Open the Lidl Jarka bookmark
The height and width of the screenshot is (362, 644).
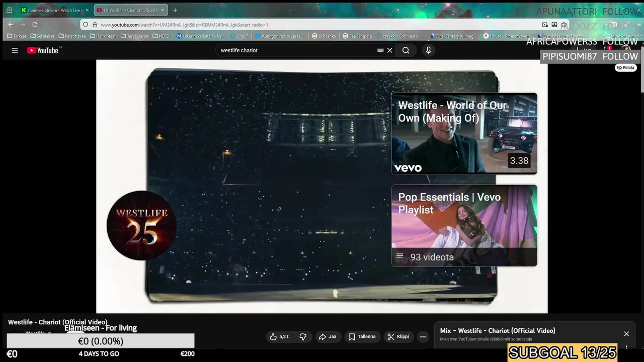(324, 36)
